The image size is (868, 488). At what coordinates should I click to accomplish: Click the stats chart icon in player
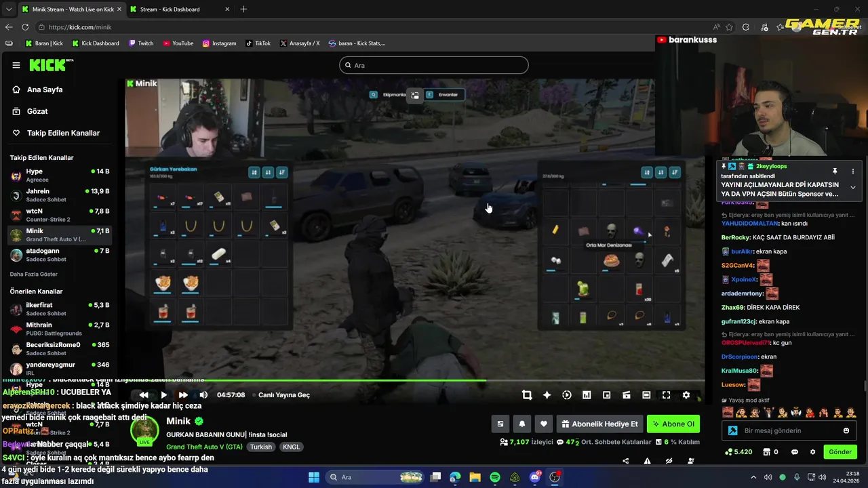[x=587, y=395]
